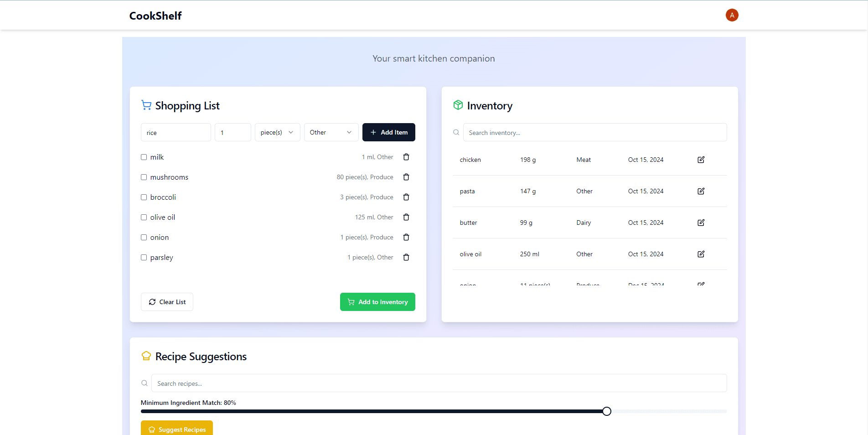Tick the broccoli checkbox
This screenshot has width=868, height=435.
click(144, 197)
